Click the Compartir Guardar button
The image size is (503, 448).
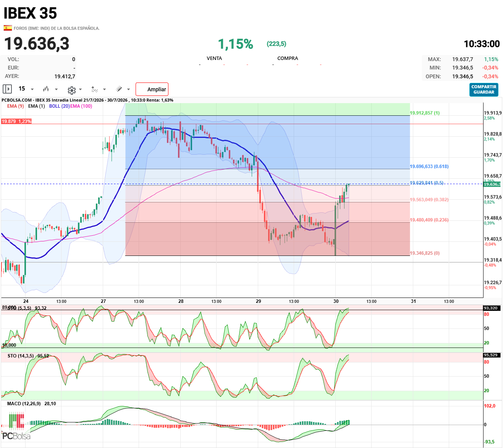(x=484, y=89)
